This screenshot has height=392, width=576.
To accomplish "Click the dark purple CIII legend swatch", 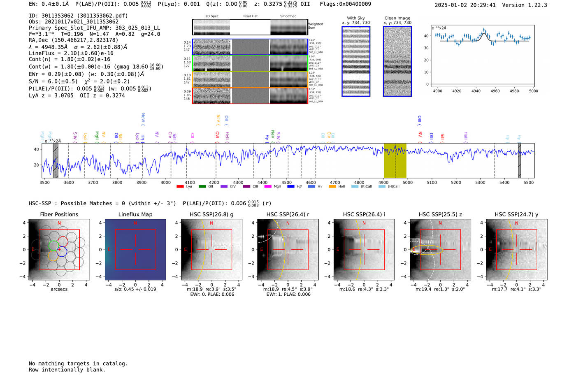I will 246,187.
